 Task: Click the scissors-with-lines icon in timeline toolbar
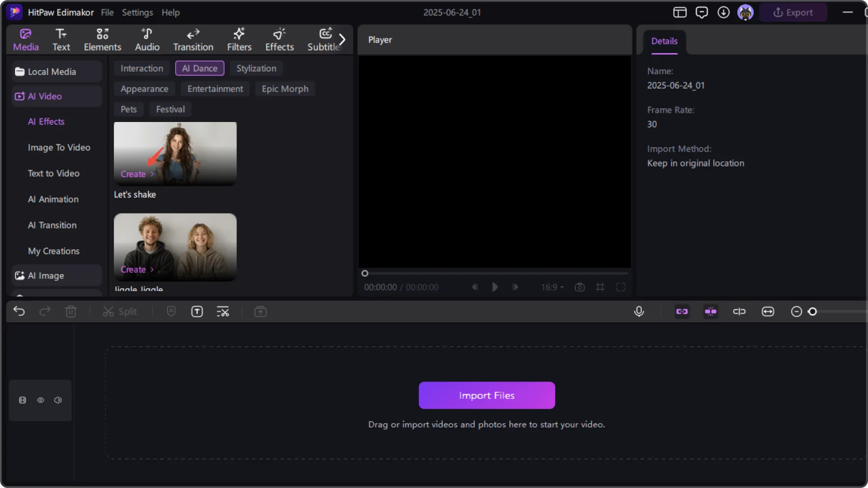point(223,311)
